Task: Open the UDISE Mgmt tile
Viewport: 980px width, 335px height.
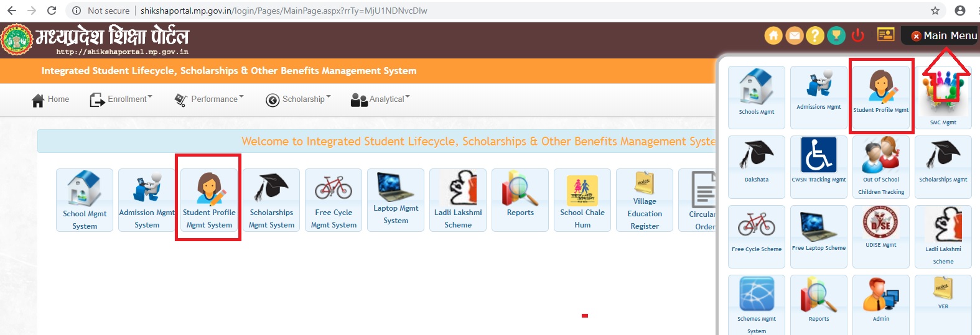Action: coord(881,235)
